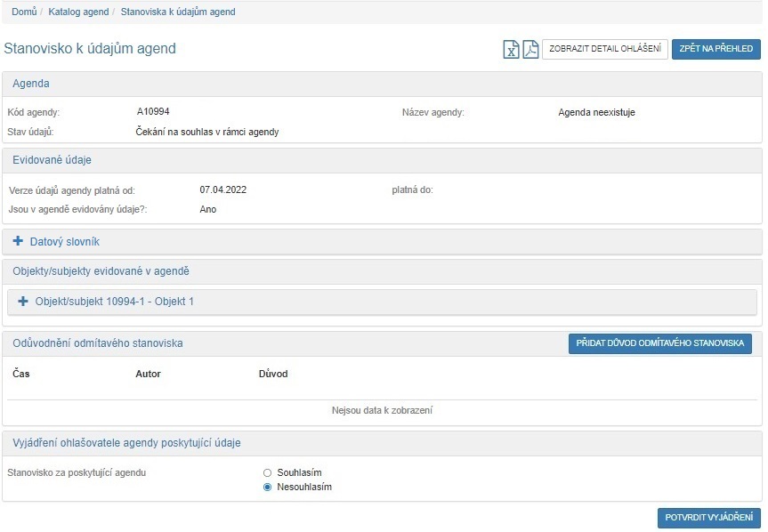Go to Domů in the breadcrumb
Viewport: 768px width, 532px height.
(24, 12)
